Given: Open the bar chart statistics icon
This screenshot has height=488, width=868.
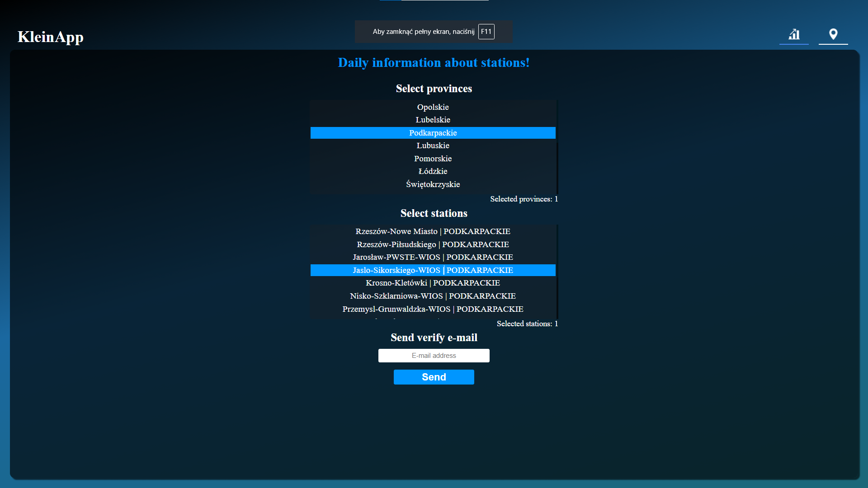Looking at the screenshot, I should 794,34.
